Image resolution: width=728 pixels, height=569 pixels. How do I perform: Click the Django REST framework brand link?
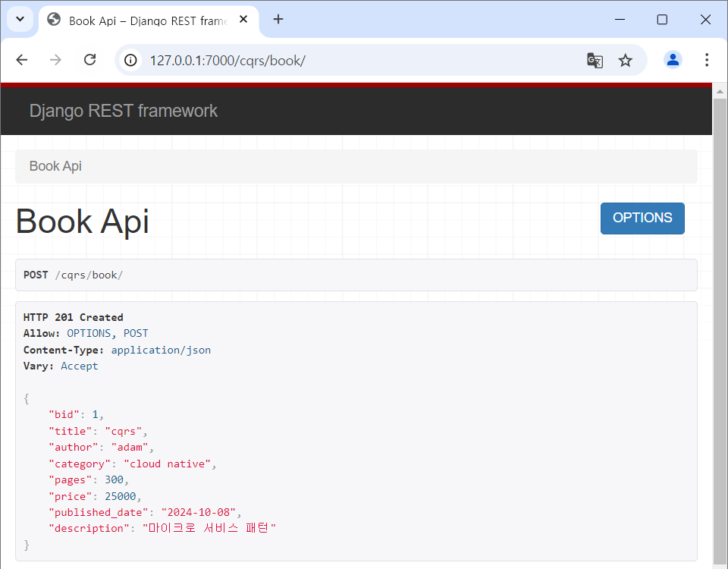pos(124,111)
